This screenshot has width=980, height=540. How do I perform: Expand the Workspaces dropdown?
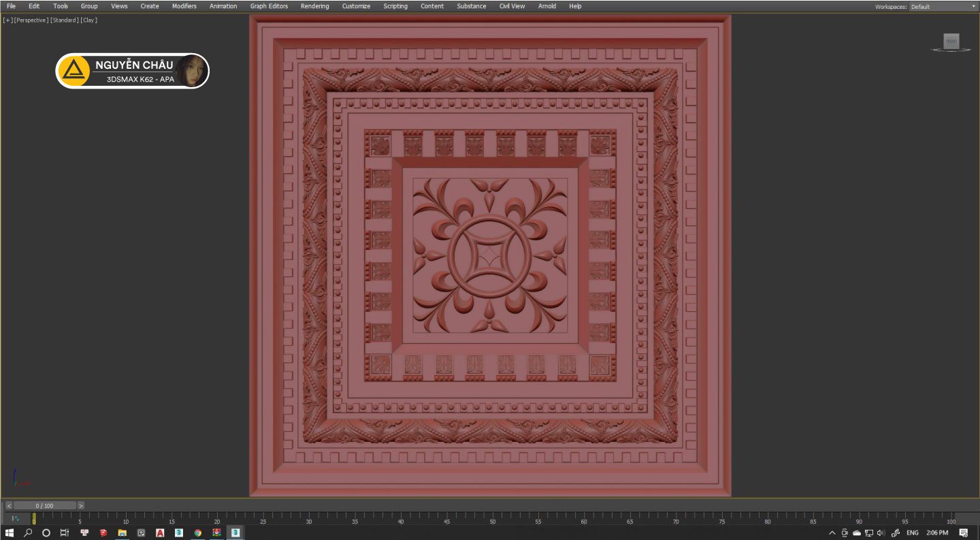pyautogui.click(x=943, y=7)
